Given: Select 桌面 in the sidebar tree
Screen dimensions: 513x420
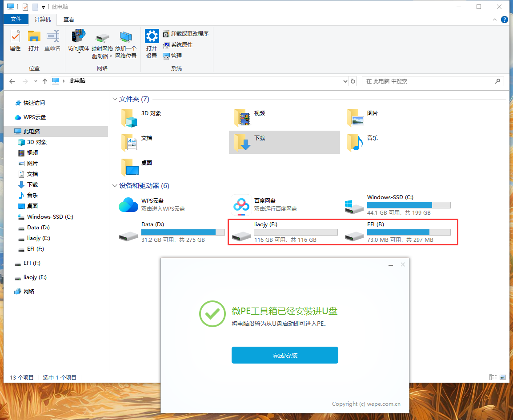Looking at the screenshot, I should point(28,206).
